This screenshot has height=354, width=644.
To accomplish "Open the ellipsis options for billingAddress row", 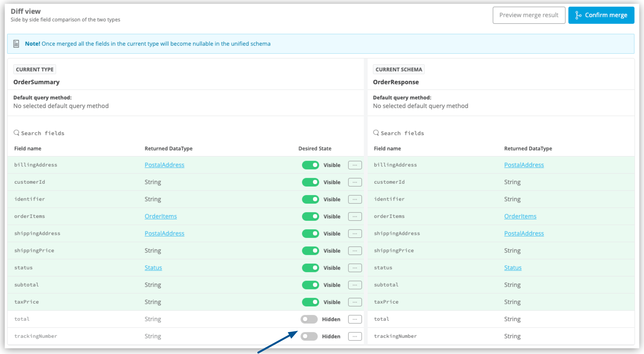I will coord(355,165).
